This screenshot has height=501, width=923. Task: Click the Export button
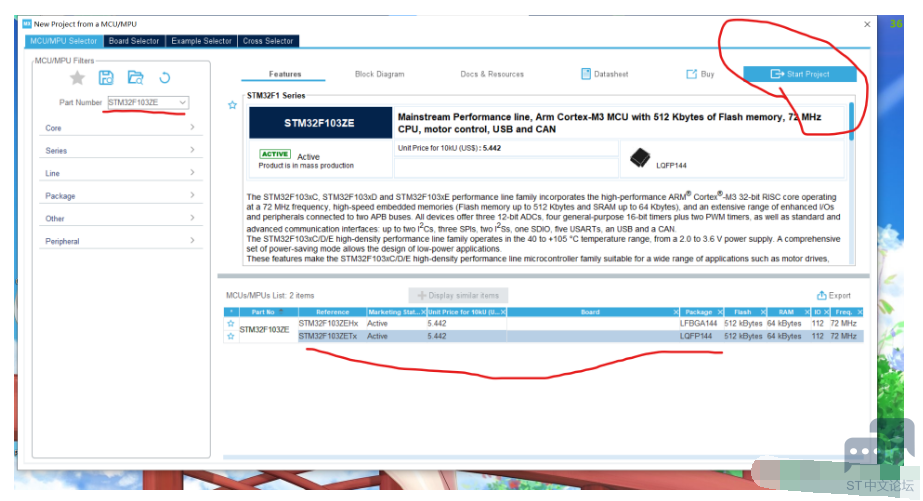pyautogui.click(x=834, y=296)
